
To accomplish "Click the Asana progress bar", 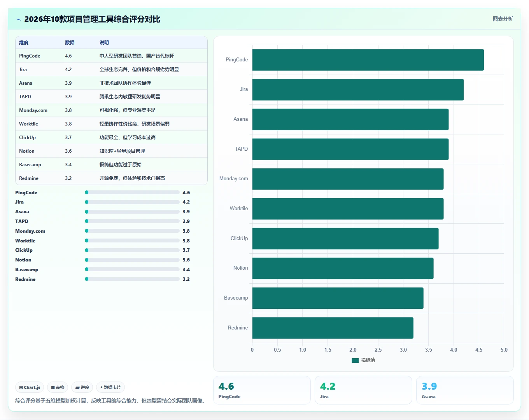I will coord(132,212).
